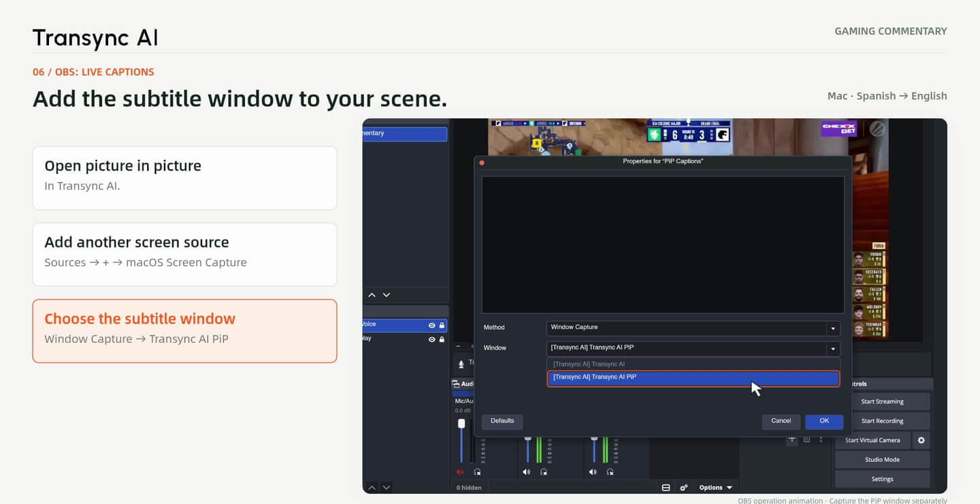Open the Window dropdown in Properties dialog
The width and height of the screenshot is (980, 504).
click(x=693, y=348)
